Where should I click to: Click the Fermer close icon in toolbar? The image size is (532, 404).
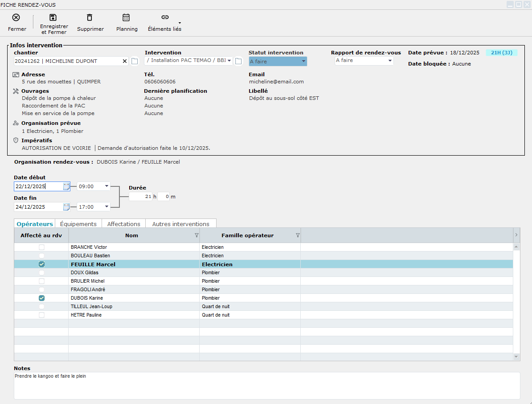click(x=16, y=17)
